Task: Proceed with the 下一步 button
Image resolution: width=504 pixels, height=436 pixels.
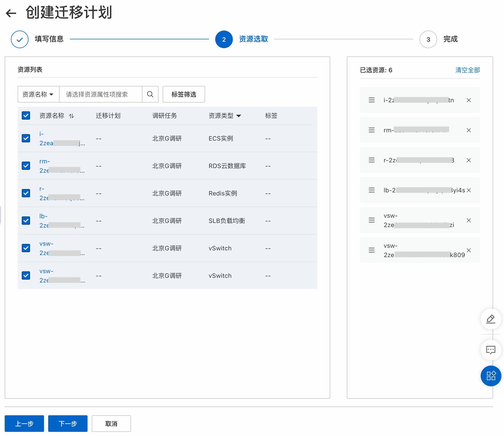Action: tap(68, 424)
